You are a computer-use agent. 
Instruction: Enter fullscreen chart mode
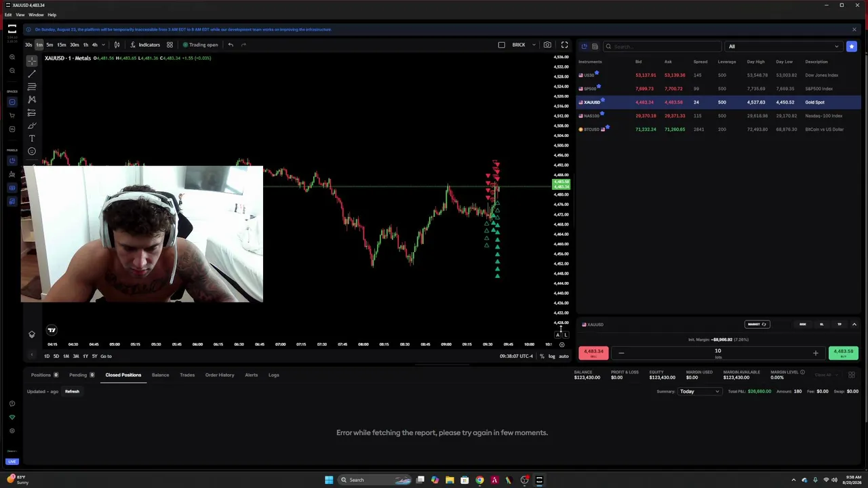(564, 45)
